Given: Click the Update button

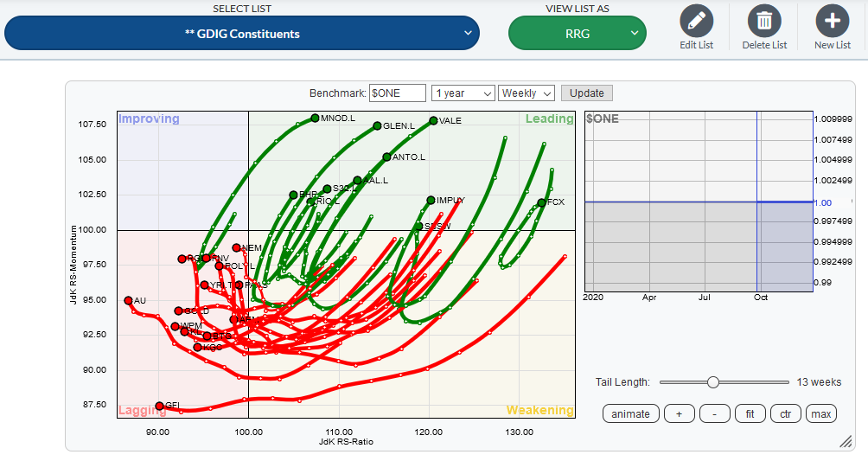Looking at the screenshot, I should [x=587, y=93].
